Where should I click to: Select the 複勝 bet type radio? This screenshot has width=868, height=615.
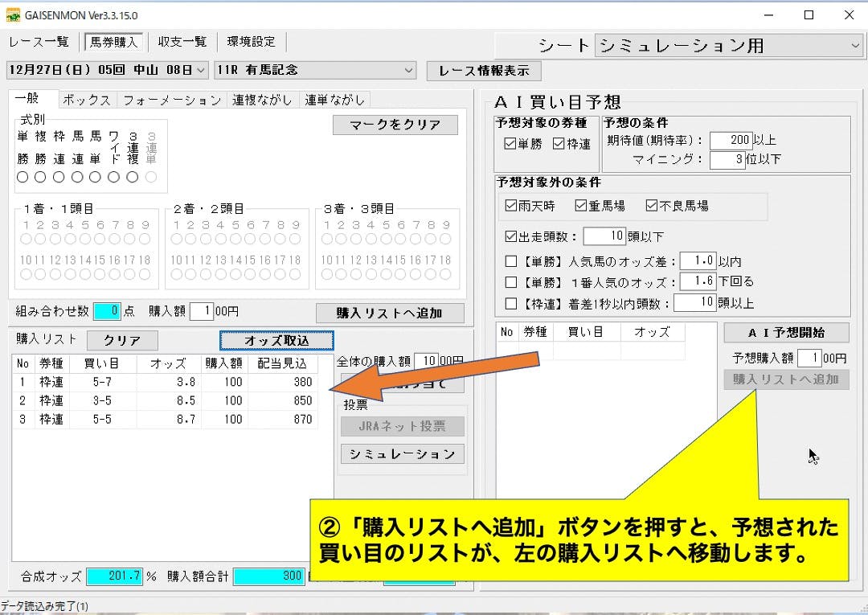pyautogui.click(x=40, y=177)
